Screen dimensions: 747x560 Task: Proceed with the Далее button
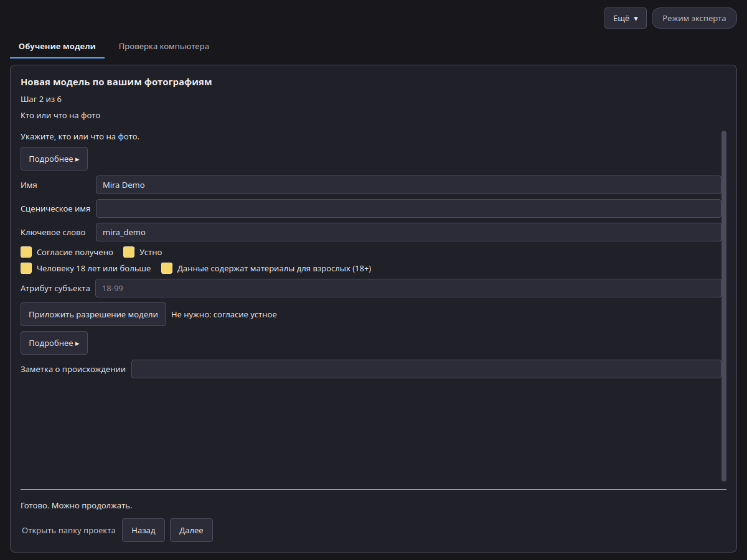(x=191, y=530)
